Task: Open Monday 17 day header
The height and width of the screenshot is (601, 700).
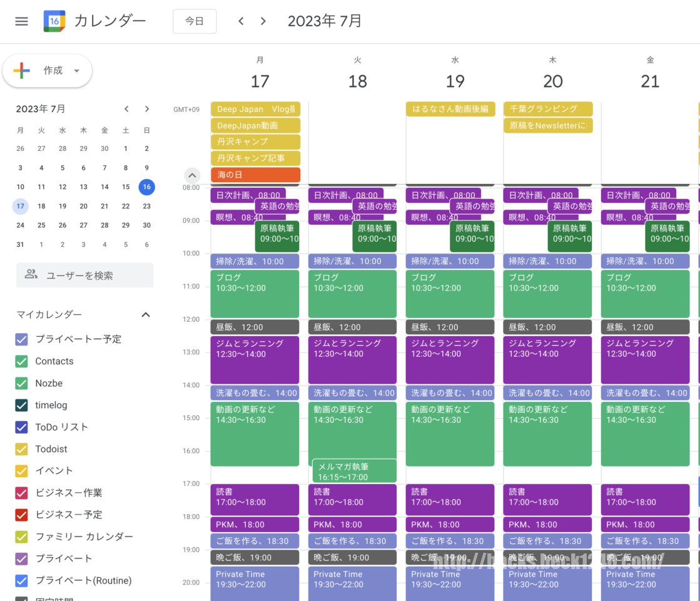Action: 260,81
